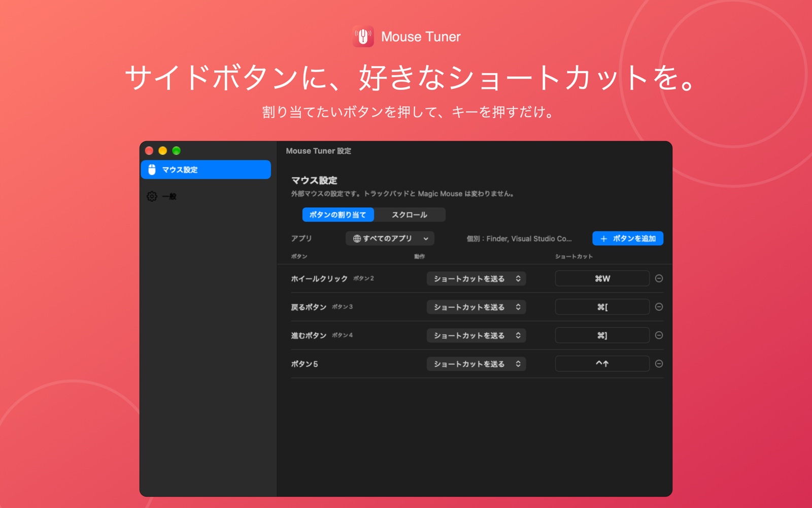The width and height of the screenshot is (812, 508).
Task: Click the ショートカット column header
Action: point(574,257)
